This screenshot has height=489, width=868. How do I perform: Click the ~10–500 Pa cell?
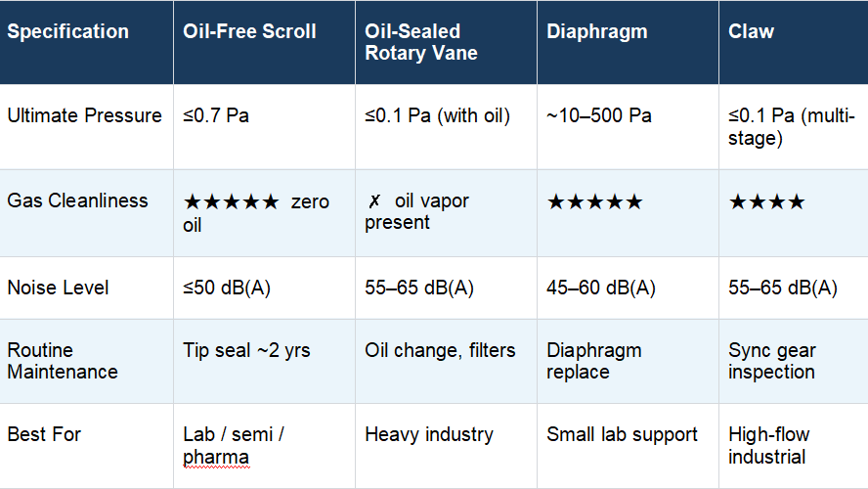pyautogui.click(x=628, y=127)
